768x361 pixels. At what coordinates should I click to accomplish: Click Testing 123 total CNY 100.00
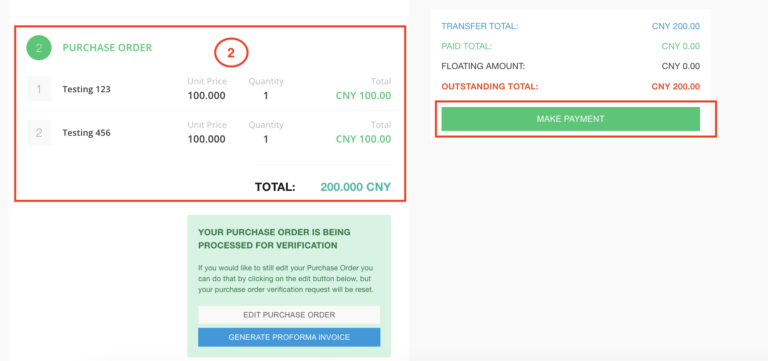coord(363,96)
